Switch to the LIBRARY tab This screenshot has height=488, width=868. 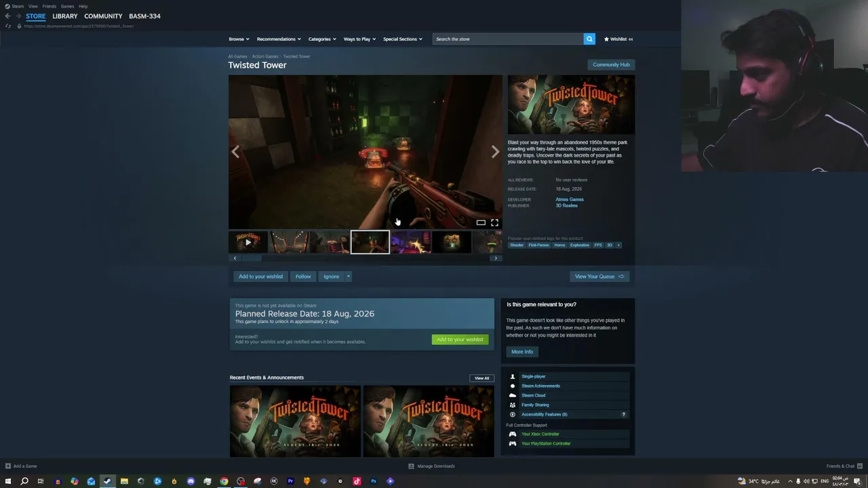tap(65, 16)
